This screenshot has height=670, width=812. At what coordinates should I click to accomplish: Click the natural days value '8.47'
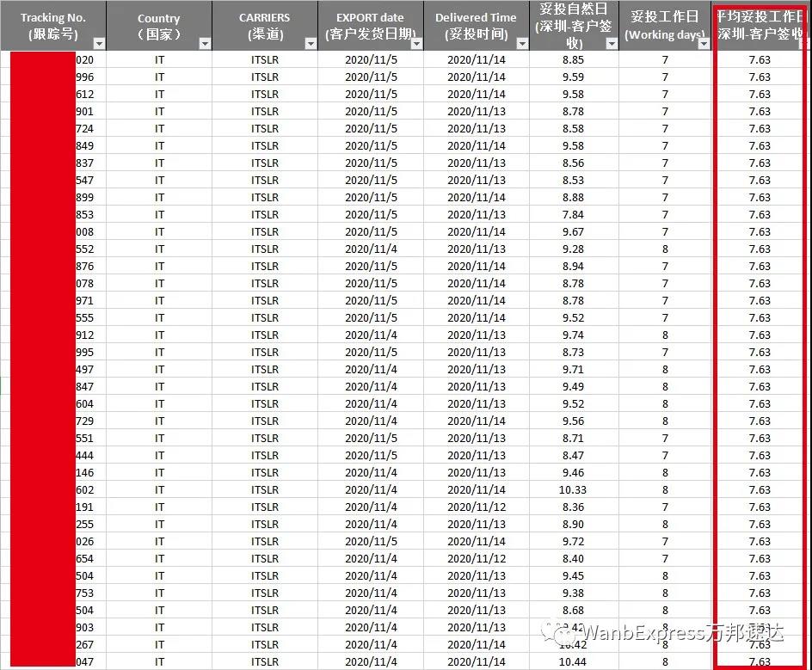[573, 456]
